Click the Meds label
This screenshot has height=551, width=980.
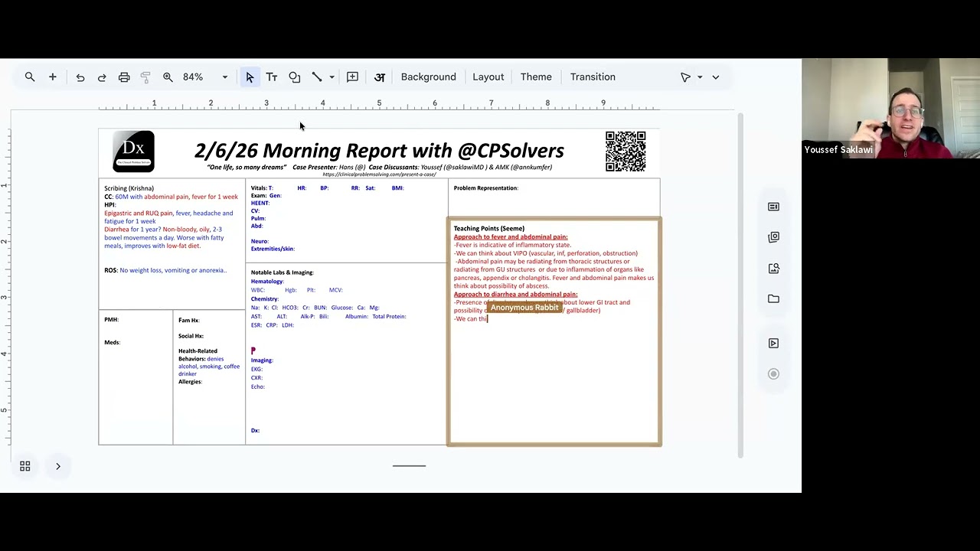click(x=112, y=343)
